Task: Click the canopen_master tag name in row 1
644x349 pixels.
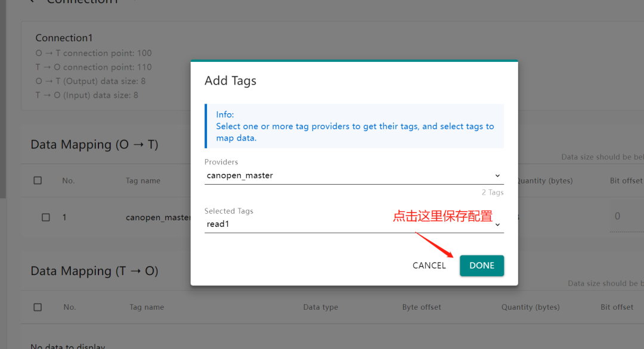Action: pos(158,217)
